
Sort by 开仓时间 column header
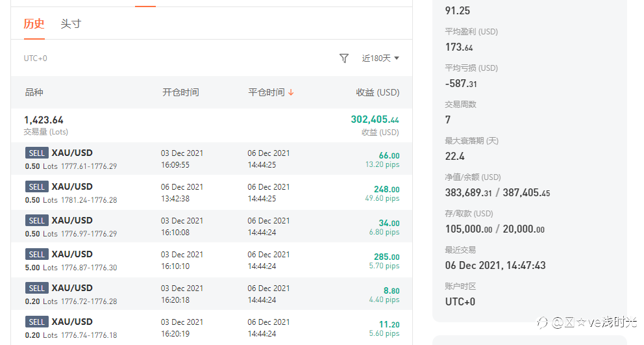[x=180, y=92]
